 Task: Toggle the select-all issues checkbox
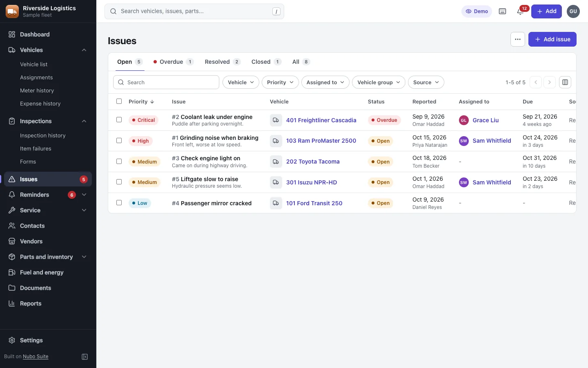click(119, 101)
